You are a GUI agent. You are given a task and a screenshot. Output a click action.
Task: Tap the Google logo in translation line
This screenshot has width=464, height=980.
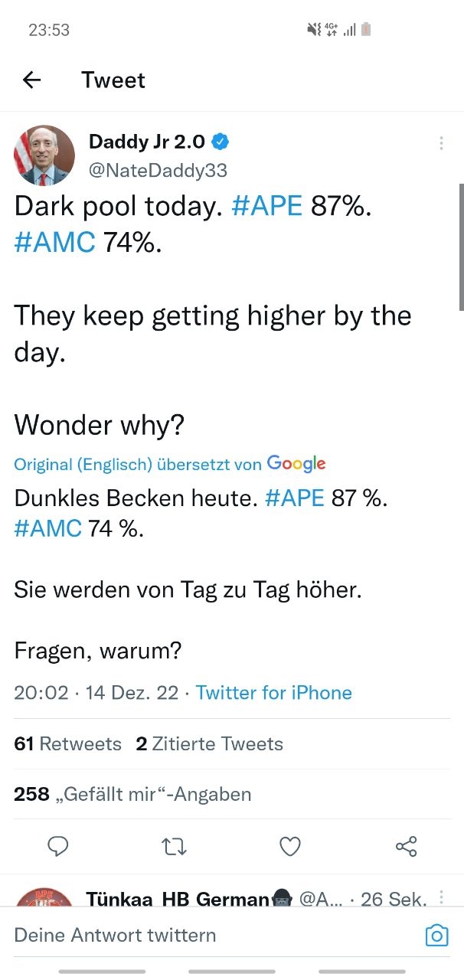coord(296,463)
